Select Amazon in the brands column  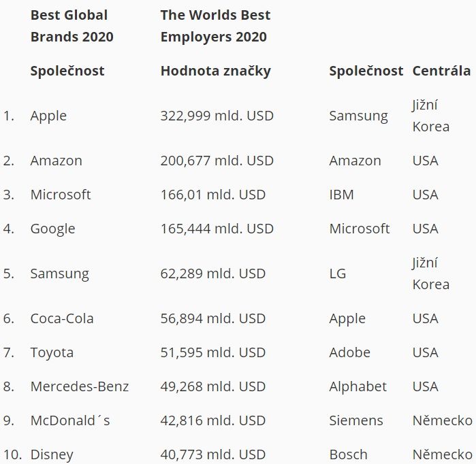tap(56, 161)
